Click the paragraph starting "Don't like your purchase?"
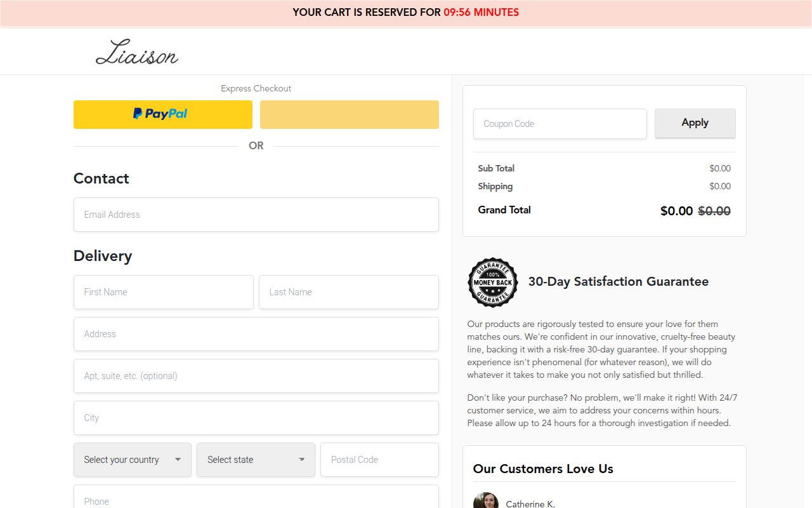The height and width of the screenshot is (508, 812). point(603,410)
